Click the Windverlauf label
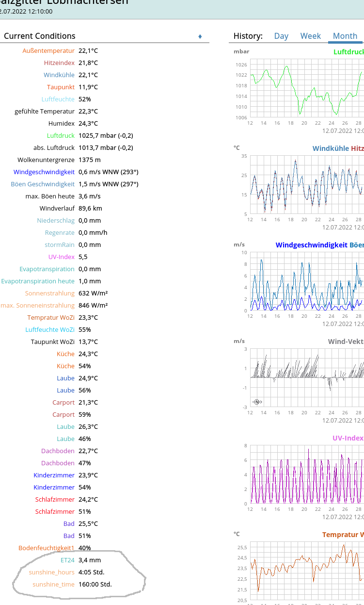The height and width of the screenshot is (605, 364). click(57, 208)
